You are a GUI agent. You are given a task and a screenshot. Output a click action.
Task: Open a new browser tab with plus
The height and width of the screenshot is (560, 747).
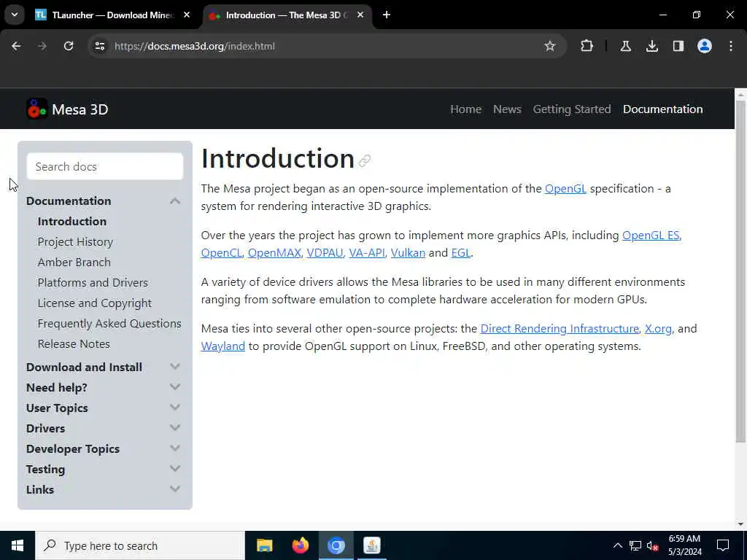coord(387,15)
